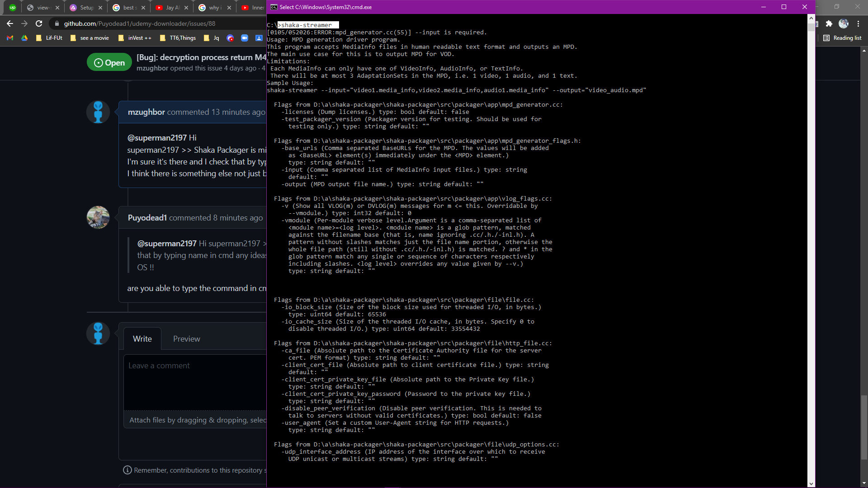The width and height of the screenshot is (868, 488).
Task: Reload the GitHub issue page
Action: tap(39, 23)
